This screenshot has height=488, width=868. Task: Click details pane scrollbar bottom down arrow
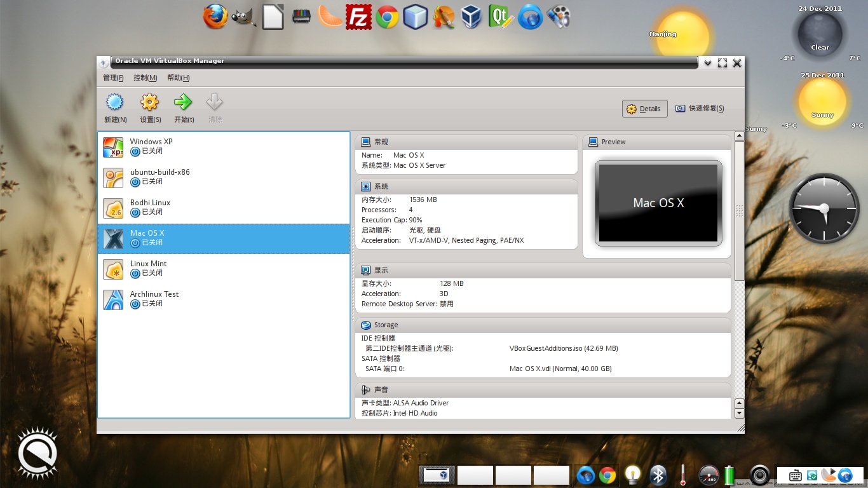tap(739, 414)
